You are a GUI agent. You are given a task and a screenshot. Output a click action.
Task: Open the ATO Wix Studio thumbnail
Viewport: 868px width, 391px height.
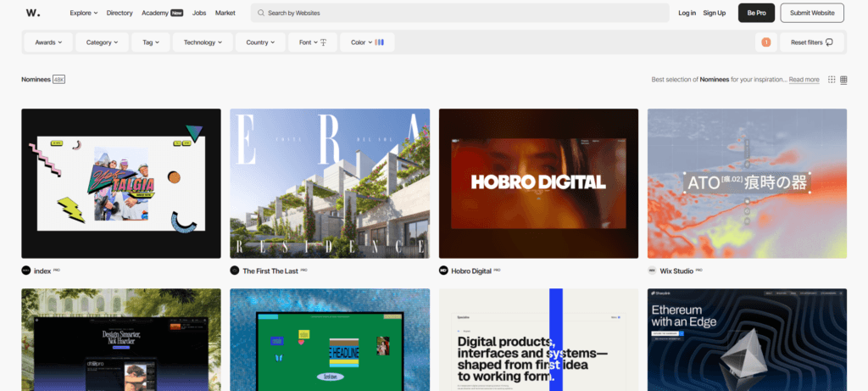click(748, 183)
